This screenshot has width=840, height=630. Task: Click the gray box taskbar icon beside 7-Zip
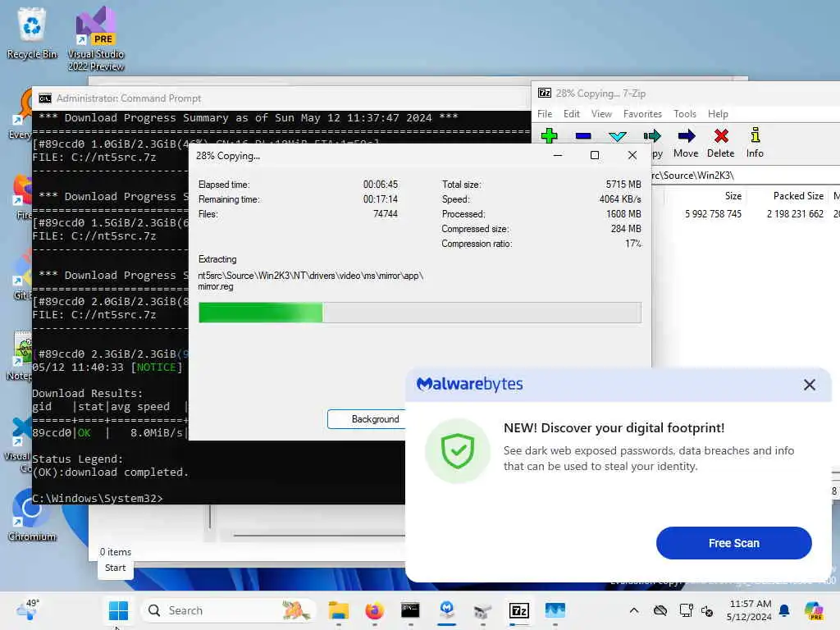tap(482, 610)
